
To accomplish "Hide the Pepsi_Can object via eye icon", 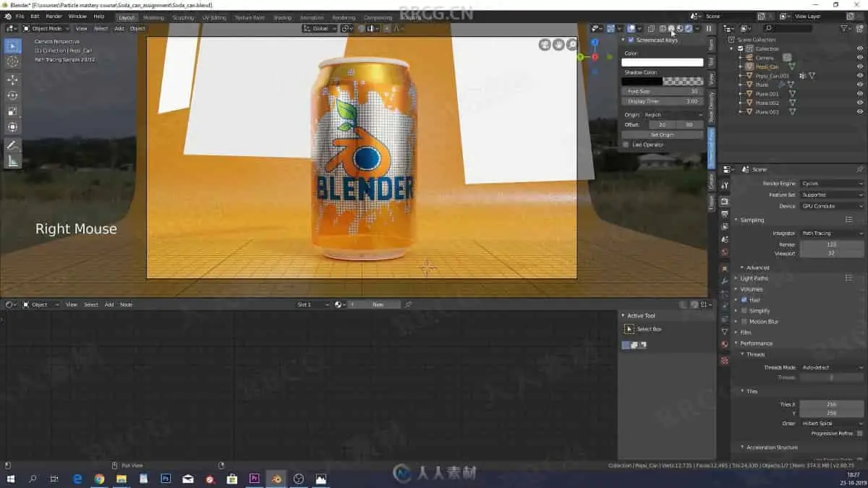I will [860, 67].
